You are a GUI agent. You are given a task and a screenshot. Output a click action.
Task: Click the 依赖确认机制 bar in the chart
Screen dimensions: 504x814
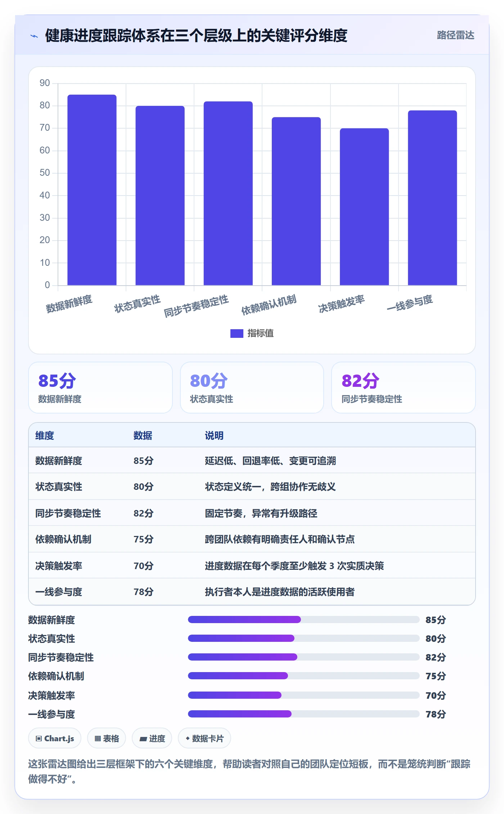click(x=296, y=201)
